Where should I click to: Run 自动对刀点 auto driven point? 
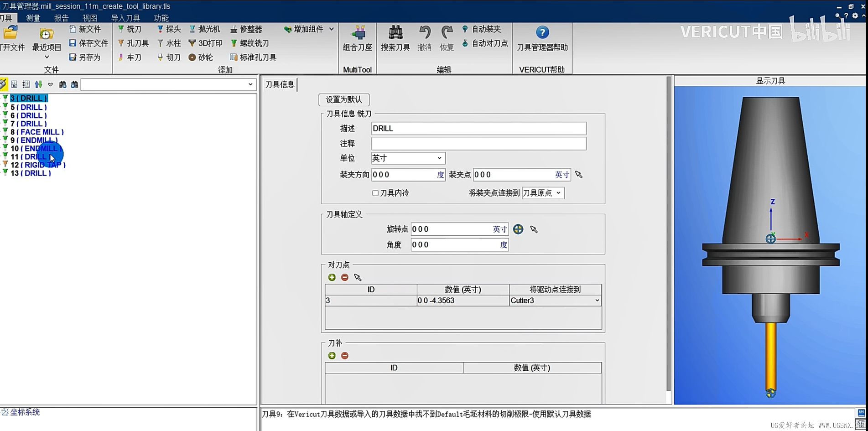click(485, 43)
